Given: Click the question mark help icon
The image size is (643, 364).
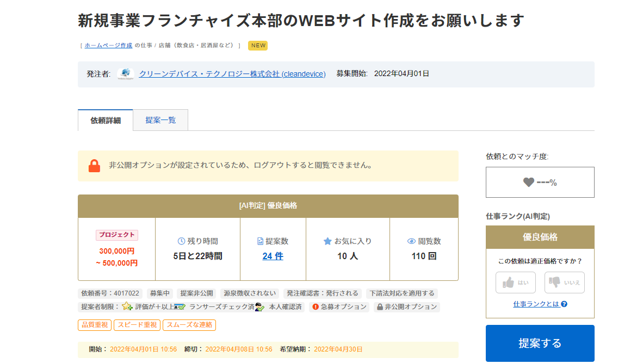Looking at the screenshot, I should tap(564, 304).
